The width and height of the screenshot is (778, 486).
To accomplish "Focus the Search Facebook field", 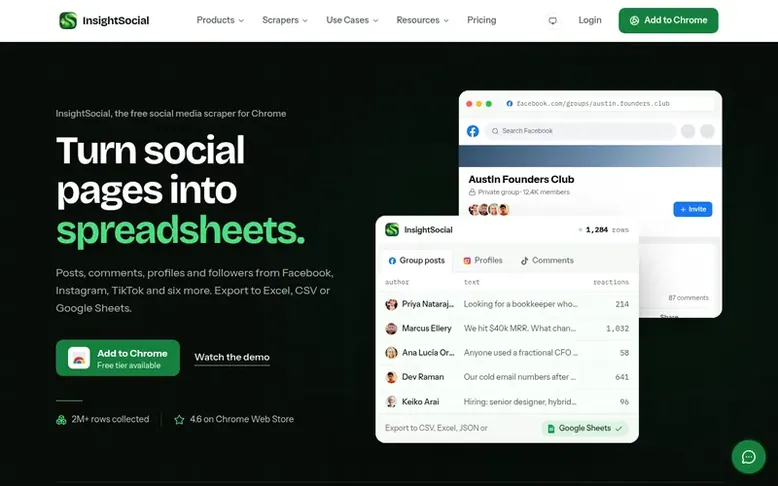I will (x=580, y=131).
